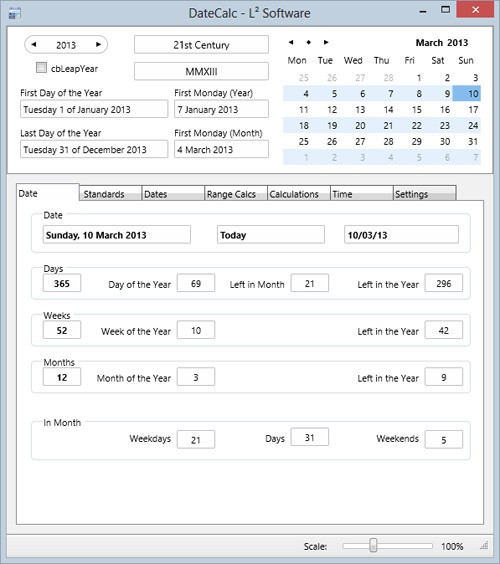The image size is (500, 564).
Task: Select calendar day 21
Action: point(388,126)
